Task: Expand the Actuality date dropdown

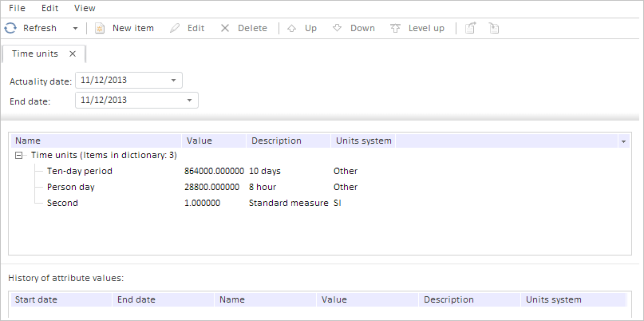Action: point(174,80)
